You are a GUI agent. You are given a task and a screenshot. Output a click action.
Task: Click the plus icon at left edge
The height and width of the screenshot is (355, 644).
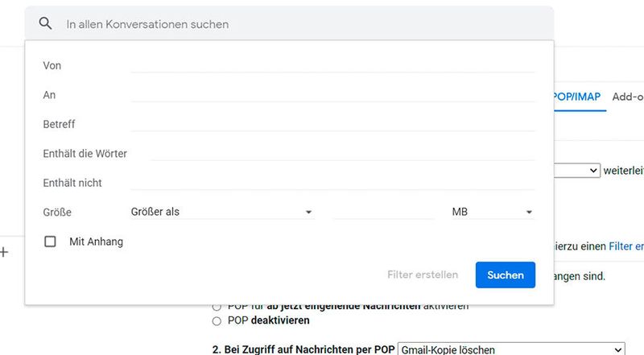point(4,252)
